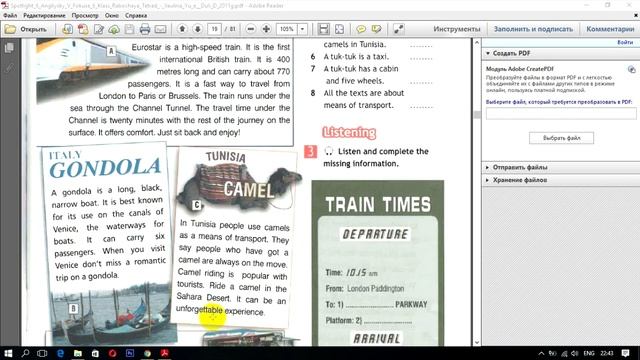Go to next page with down arrow
This screenshot has height=360, width=640.
(198, 29)
